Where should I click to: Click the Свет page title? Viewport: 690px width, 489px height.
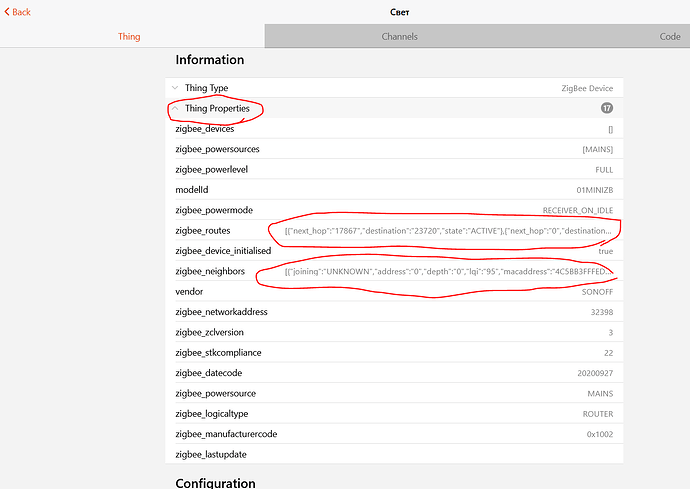click(x=398, y=12)
